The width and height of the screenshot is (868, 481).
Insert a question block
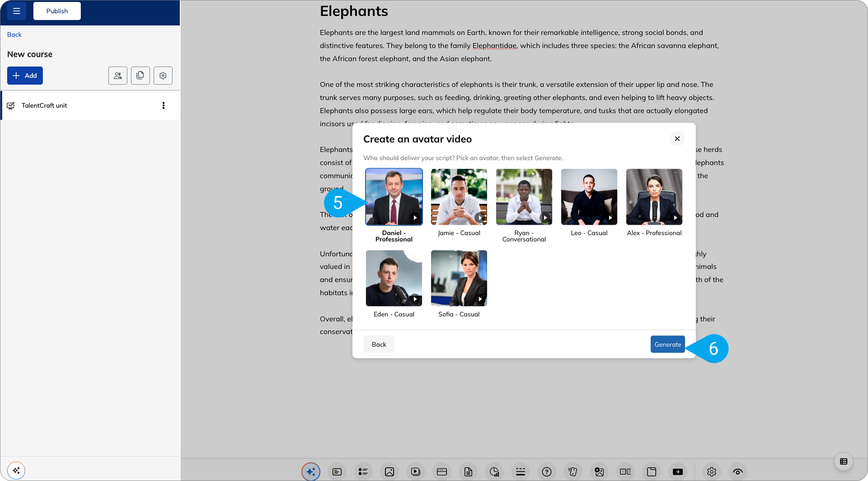[x=547, y=472]
